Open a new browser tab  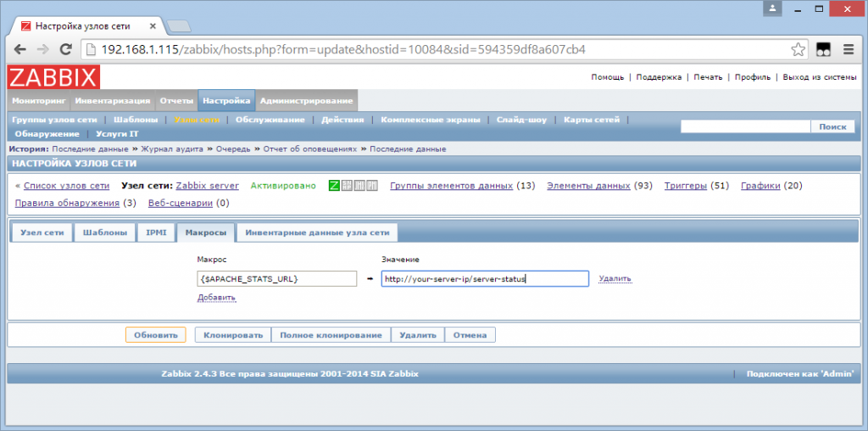178,25
